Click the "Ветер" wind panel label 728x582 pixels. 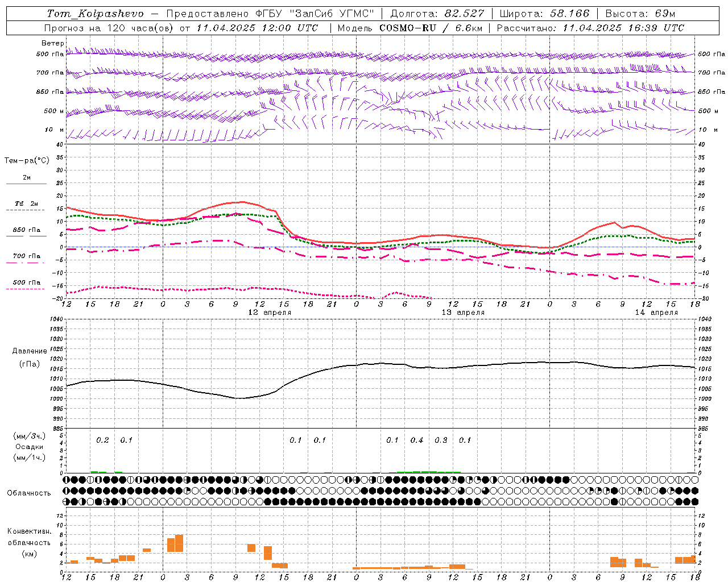click(52, 43)
